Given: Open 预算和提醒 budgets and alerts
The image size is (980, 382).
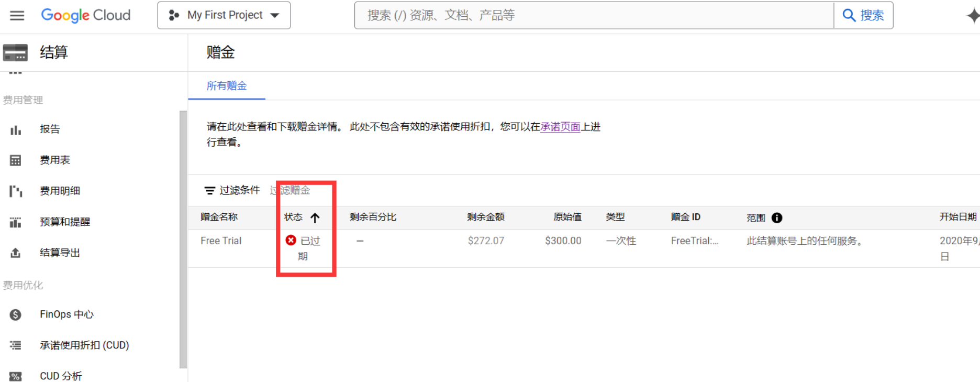Looking at the screenshot, I should [x=65, y=222].
